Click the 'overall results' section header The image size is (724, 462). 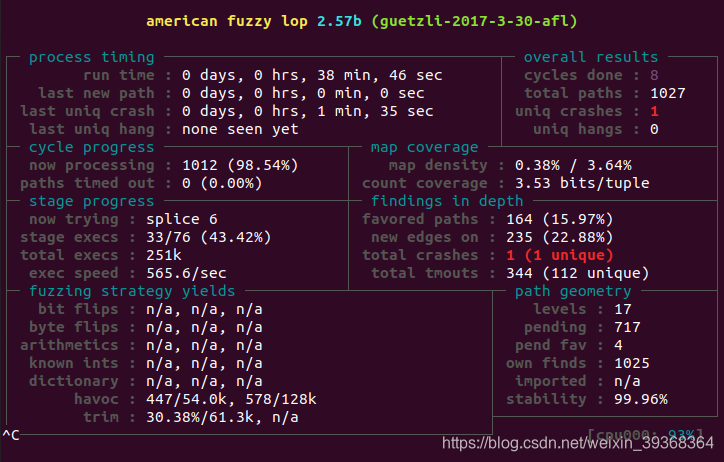591,57
